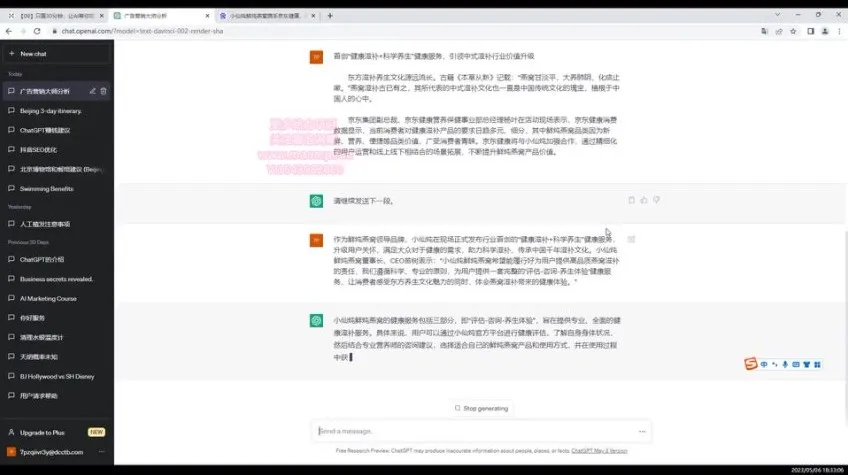Give the reply a thumbs down
Screen dimensions: 848x475
point(656,200)
